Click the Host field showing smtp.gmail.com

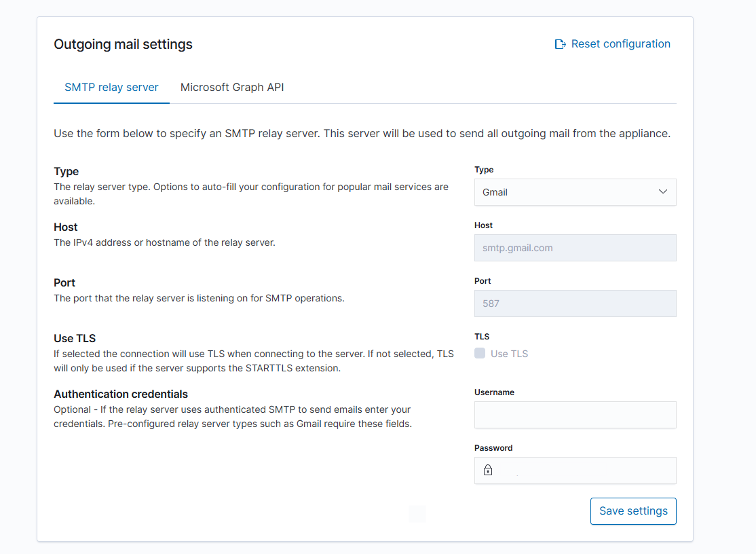575,248
